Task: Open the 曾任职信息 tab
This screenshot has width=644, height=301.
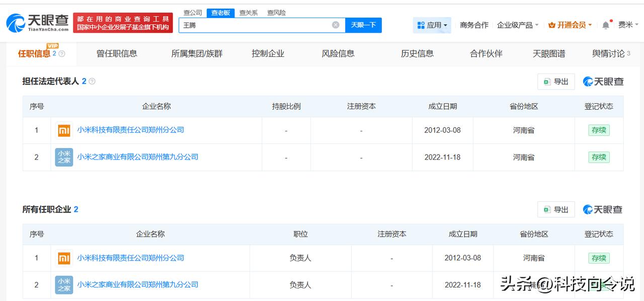Action: pos(117,53)
